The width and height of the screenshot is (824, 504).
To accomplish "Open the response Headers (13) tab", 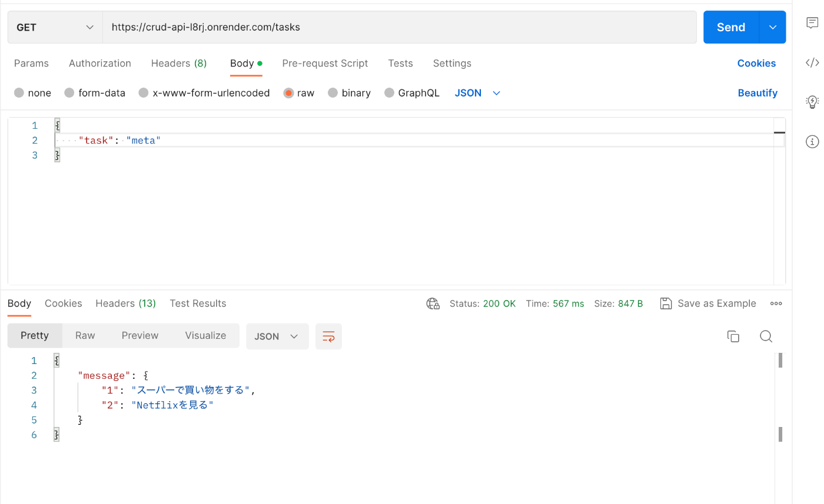I will coord(125,303).
